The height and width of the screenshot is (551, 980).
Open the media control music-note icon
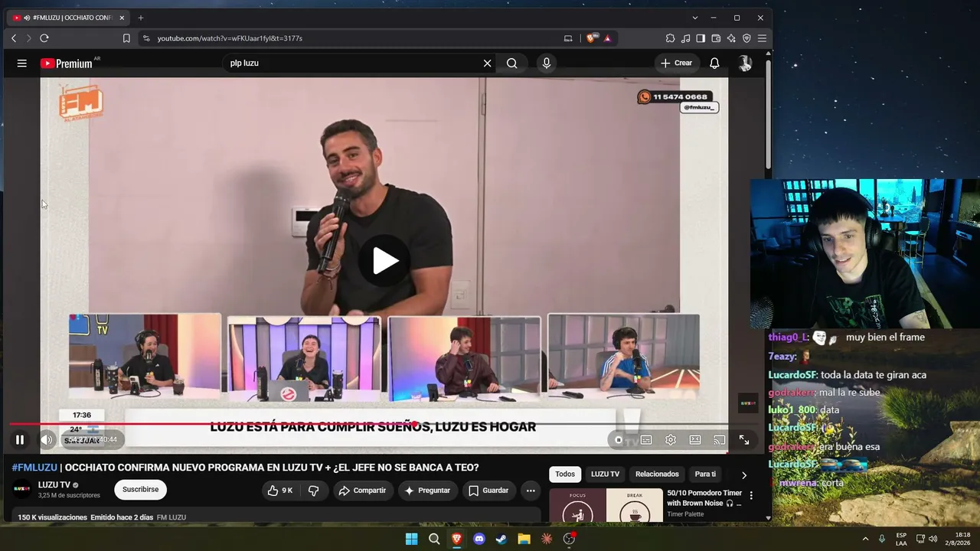pos(686,38)
